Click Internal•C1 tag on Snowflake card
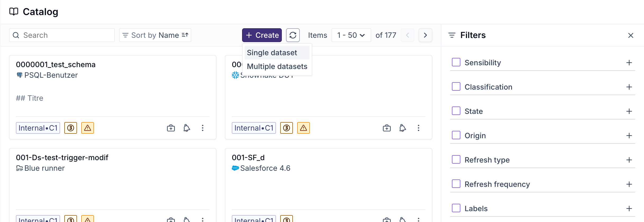The width and height of the screenshot is (644, 222). (254, 128)
